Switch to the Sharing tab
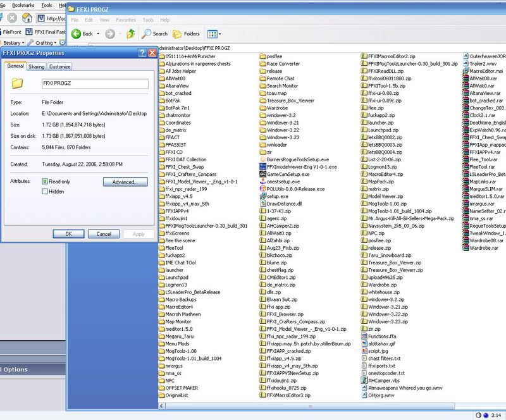 point(37,67)
